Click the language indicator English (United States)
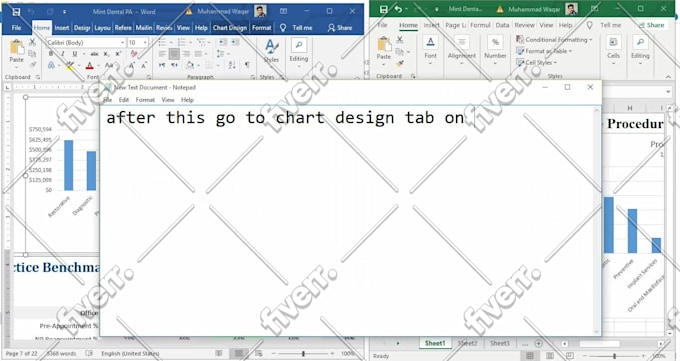The width and height of the screenshot is (680, 361). pyautogui.click(x=131, y=354)
